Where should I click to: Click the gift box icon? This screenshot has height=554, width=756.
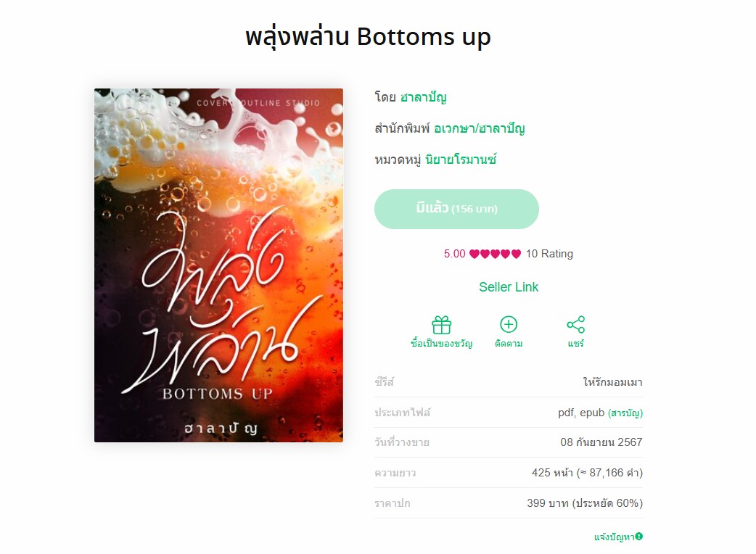click(x=441, y=325)
